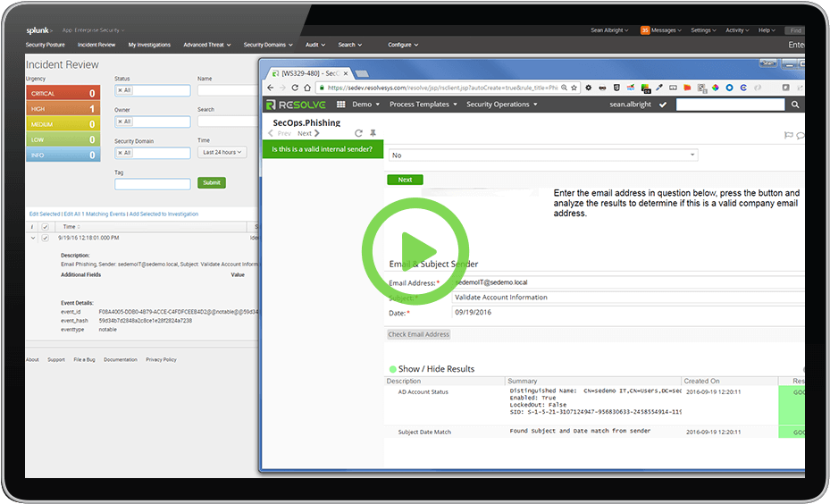Click the Resolve logo

coord(296,105)
